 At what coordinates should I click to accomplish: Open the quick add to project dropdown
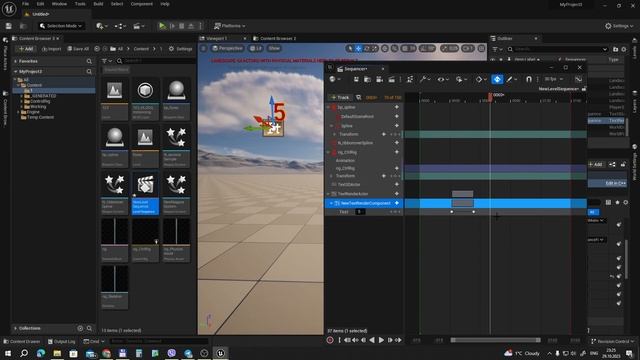pos(102,26)
